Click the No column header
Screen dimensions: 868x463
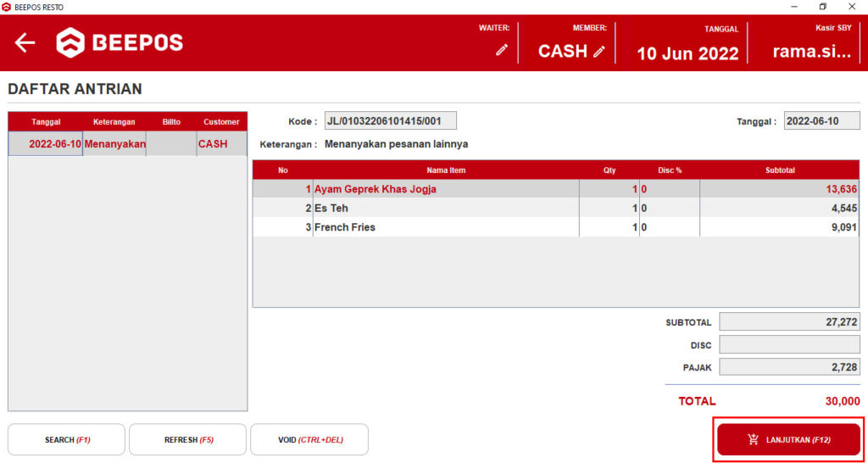(283, 170)
